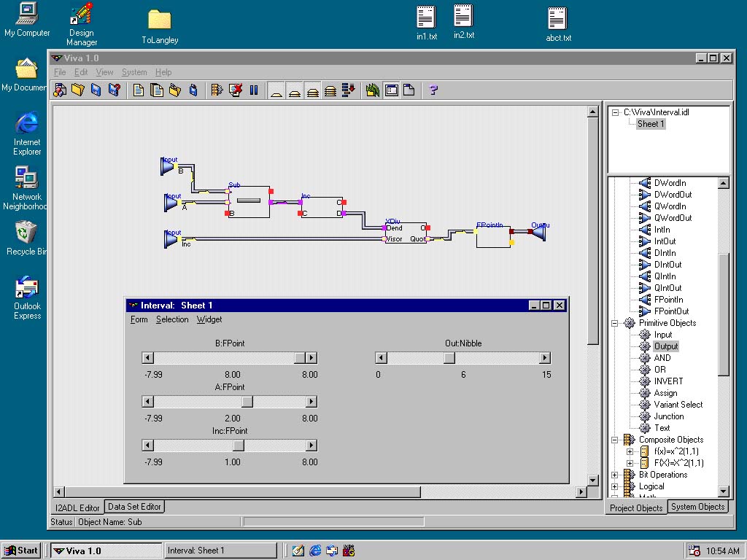
Task: Click the blue floppy disk save icon
Action: [96, 90]
